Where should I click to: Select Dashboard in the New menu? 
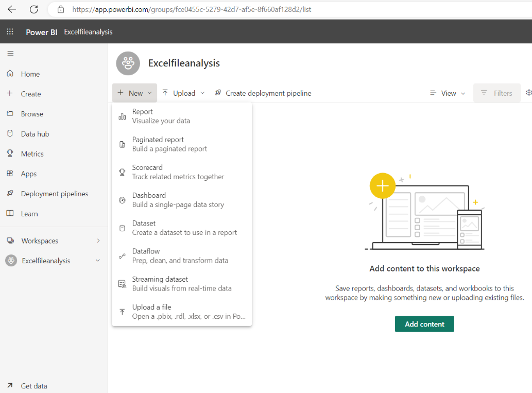(182, 200)
